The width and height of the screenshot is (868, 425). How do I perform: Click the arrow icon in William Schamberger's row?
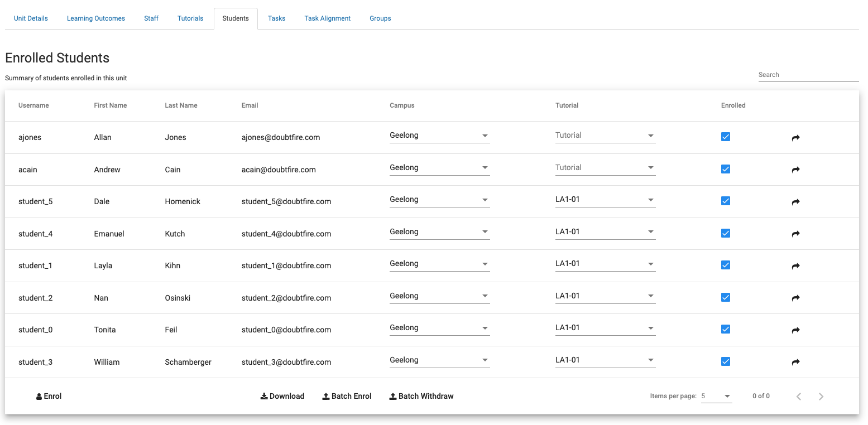pyautogui.click(x=795, y=363)
